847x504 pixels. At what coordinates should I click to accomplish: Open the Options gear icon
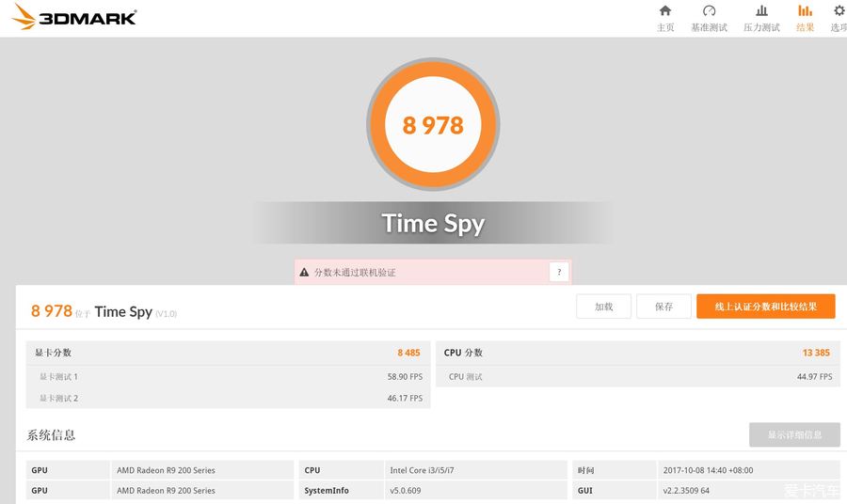coord(839,10)
